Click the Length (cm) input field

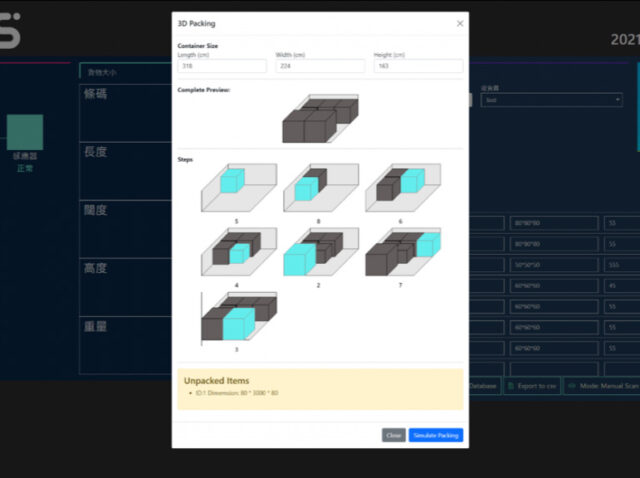(x=222, y=66)
